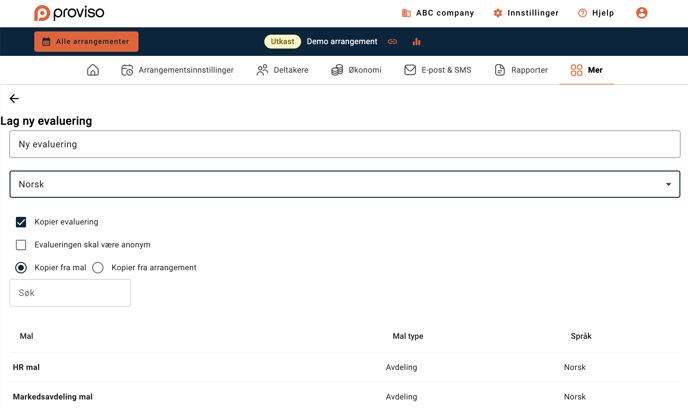
Task: Click the Alle arrangementer button
Action: 86,42
